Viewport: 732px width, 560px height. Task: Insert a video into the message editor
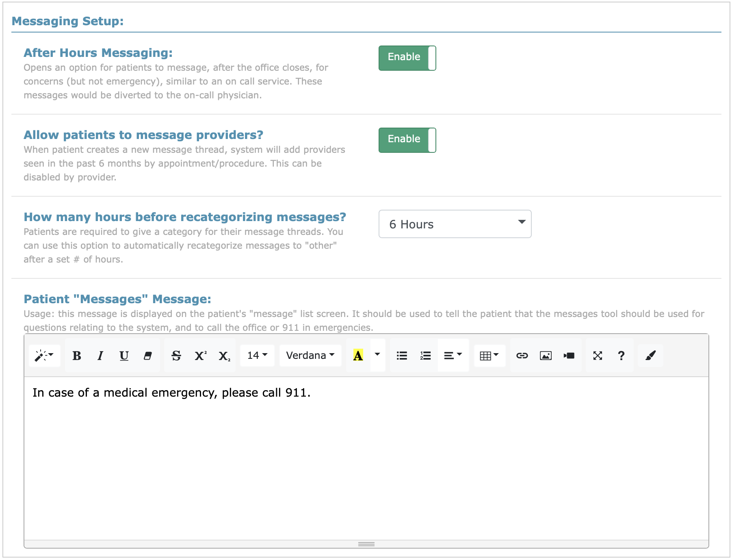tap(569, 355)
